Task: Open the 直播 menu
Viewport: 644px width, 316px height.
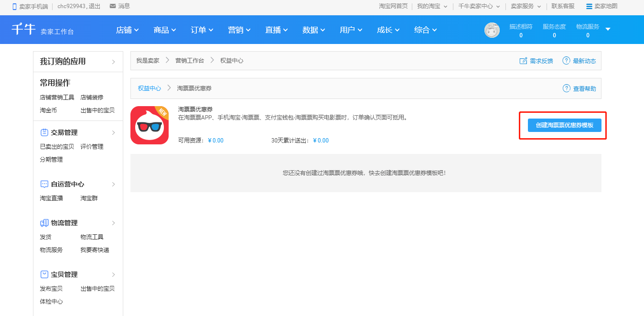Action: [277, 30]
